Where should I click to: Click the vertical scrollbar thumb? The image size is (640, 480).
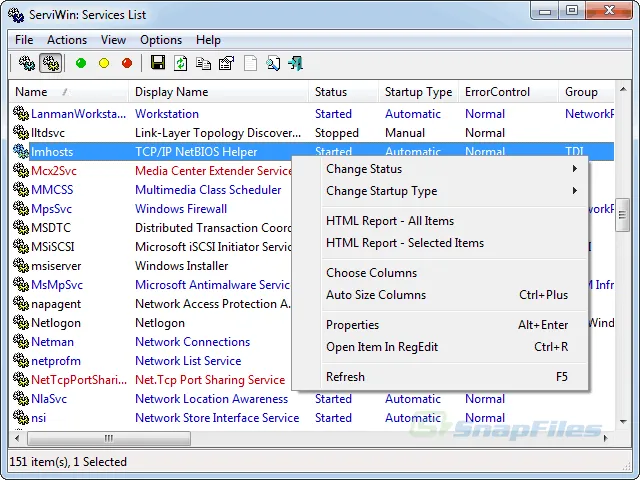click(622, 215)
